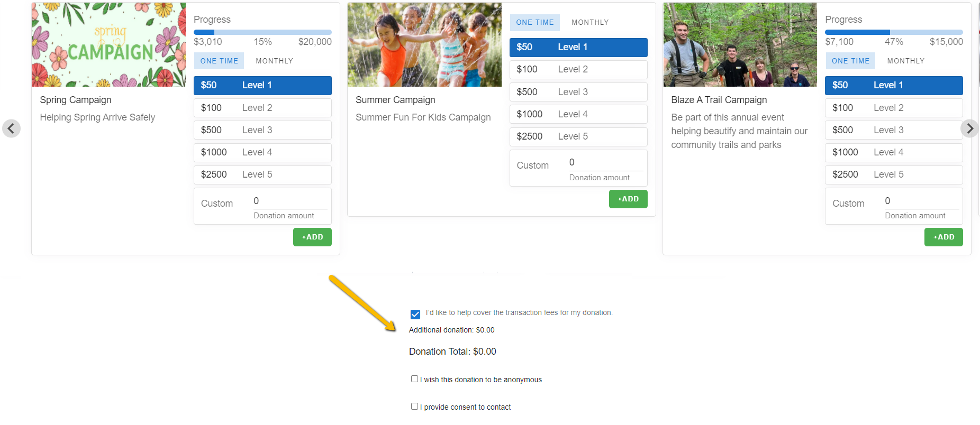
Task: Focus custom donation amount in Summer Campaign
Action: [606, 163]
